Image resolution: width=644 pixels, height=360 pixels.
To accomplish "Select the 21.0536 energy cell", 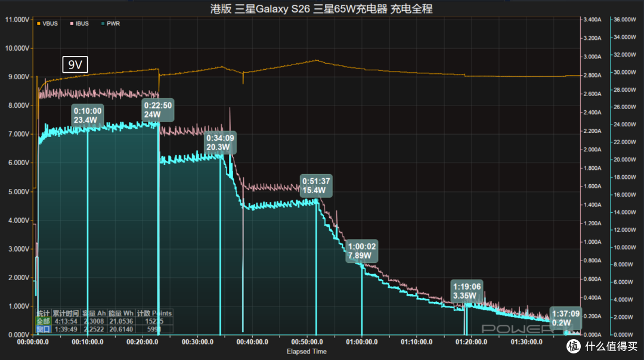I will pos(120,321).
